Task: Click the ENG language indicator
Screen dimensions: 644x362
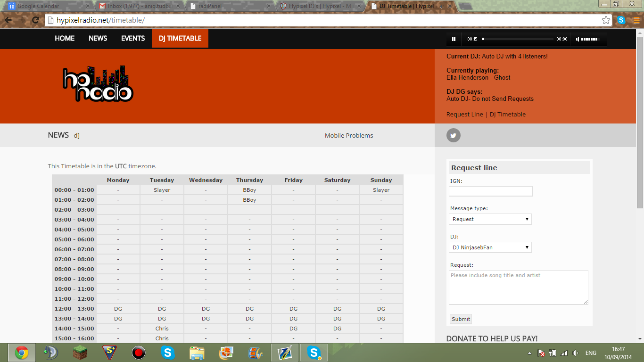Action: coord(591,353)
